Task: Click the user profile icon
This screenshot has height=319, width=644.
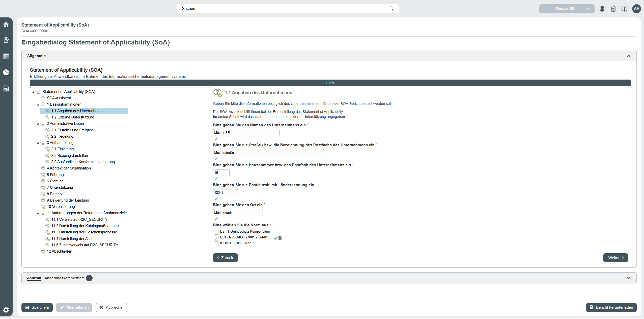Action: coord(602,9)
